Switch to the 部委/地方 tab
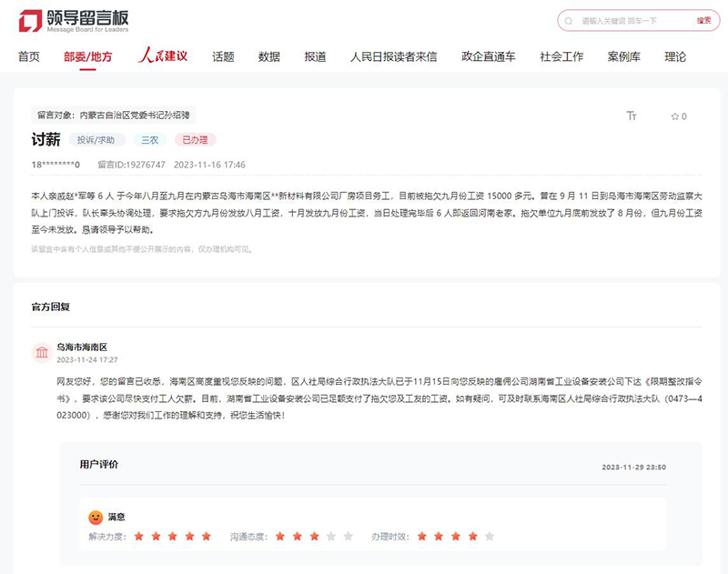 click(86, 55)
